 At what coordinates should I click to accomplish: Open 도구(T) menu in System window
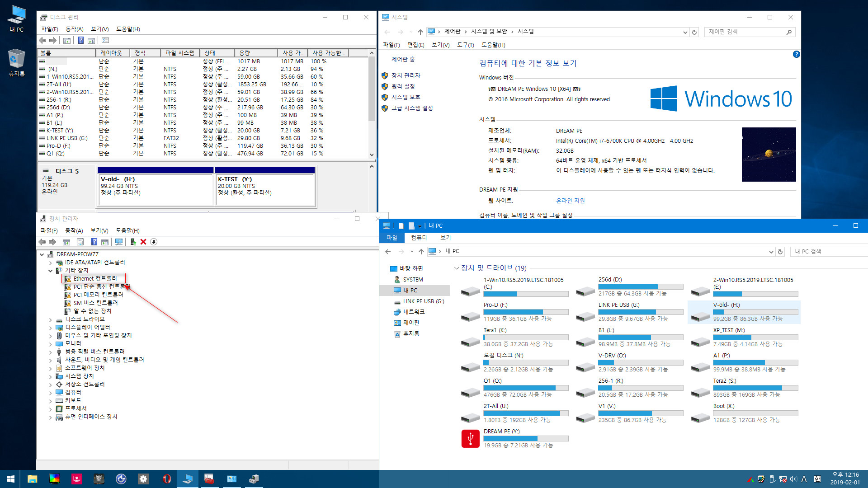pyautogui.click(x=465, y=45)
